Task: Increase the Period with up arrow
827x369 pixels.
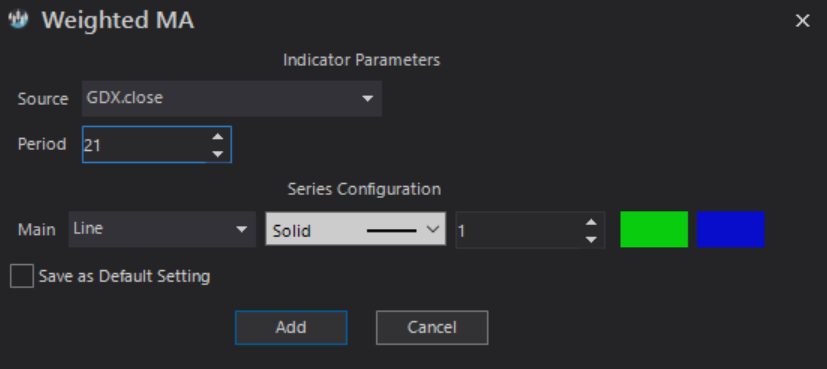Action: click(x=217, y=137)
